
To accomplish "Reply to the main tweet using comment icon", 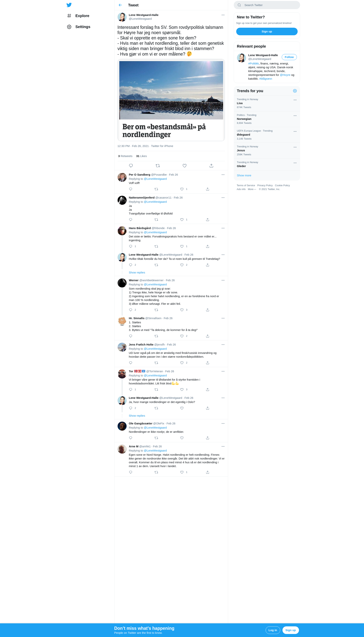I will tap(131, 166).
